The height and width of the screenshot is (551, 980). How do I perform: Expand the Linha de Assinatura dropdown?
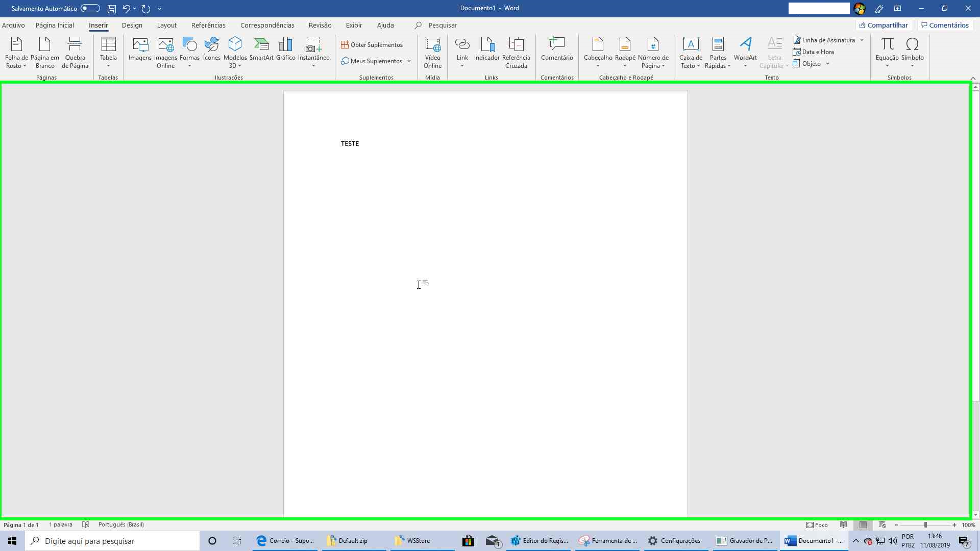862,40
